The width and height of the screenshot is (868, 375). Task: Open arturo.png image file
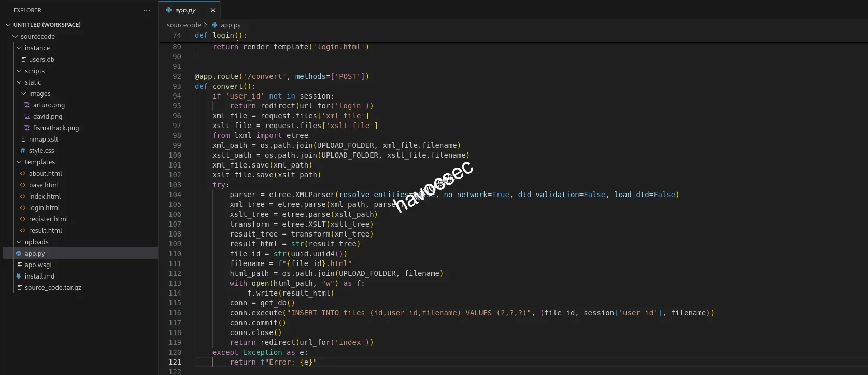click(x=49, y=105)
